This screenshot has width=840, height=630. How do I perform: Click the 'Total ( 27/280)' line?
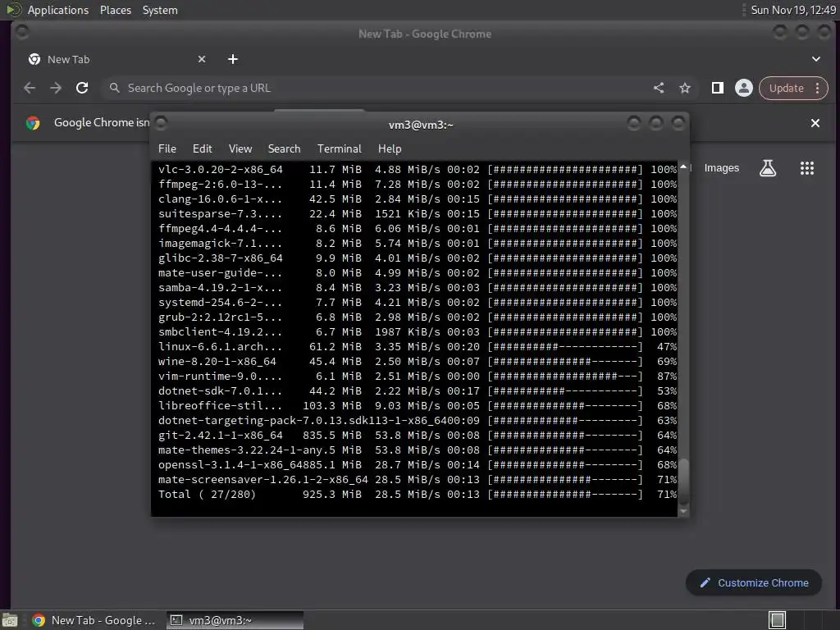pyautogui.click(x=417, y=494)
